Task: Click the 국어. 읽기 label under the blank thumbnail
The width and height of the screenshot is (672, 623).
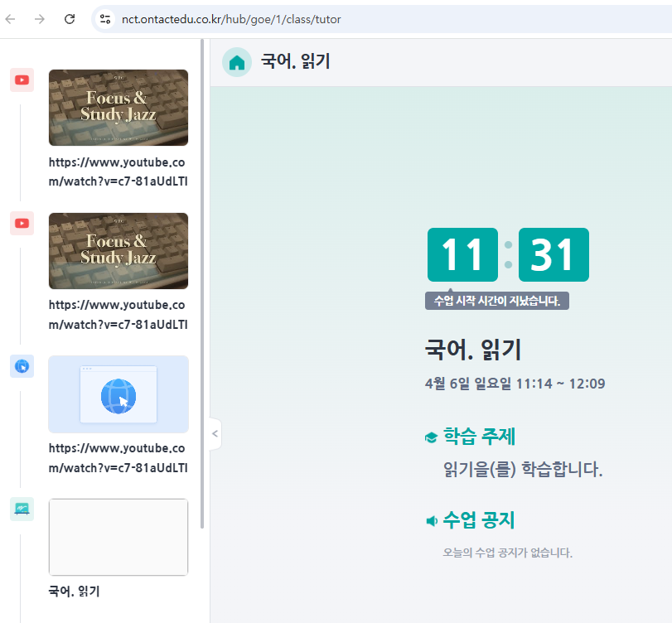Action: point(74,592)
